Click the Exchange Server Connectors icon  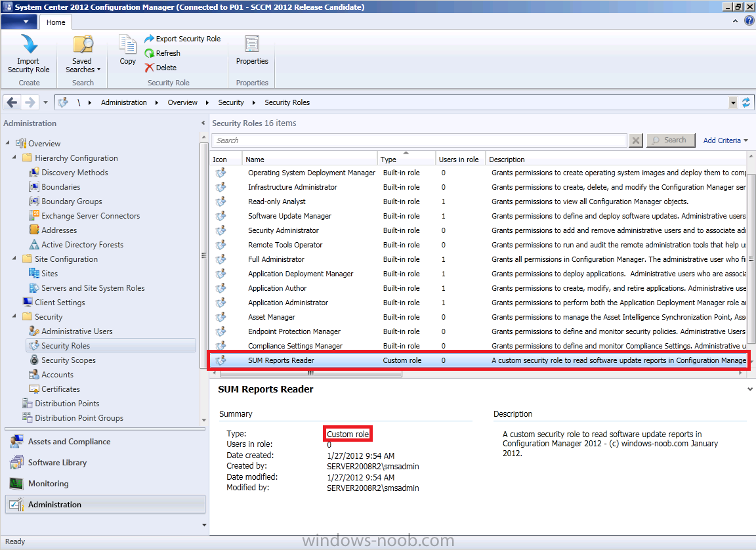click(x=33, y=215)
